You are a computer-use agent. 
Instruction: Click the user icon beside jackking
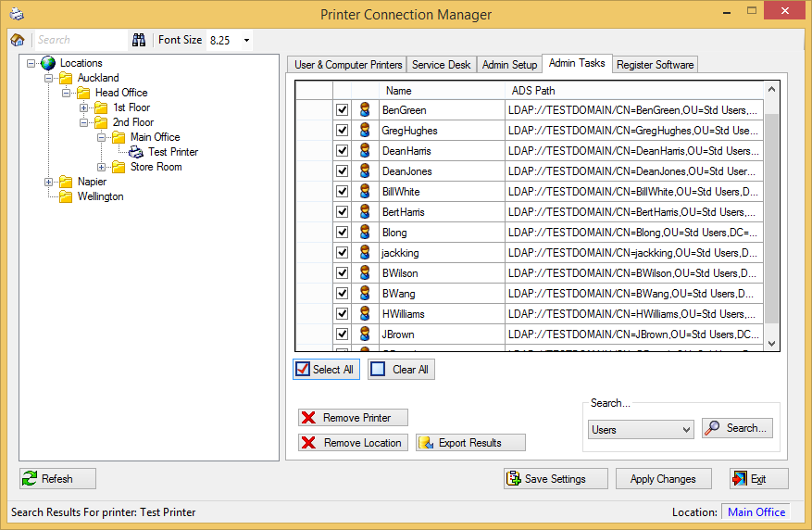[365, 253]
